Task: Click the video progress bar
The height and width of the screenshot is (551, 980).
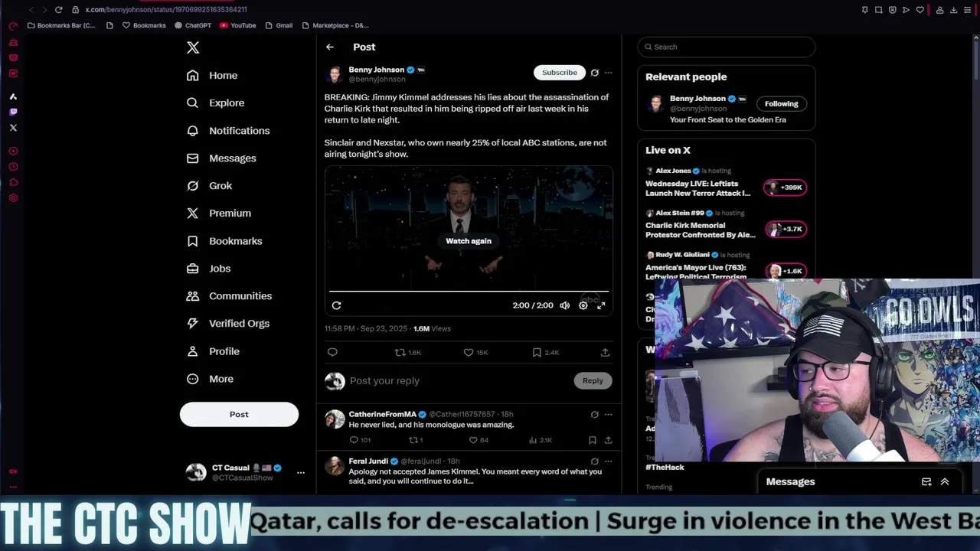Action: point(469,292)
